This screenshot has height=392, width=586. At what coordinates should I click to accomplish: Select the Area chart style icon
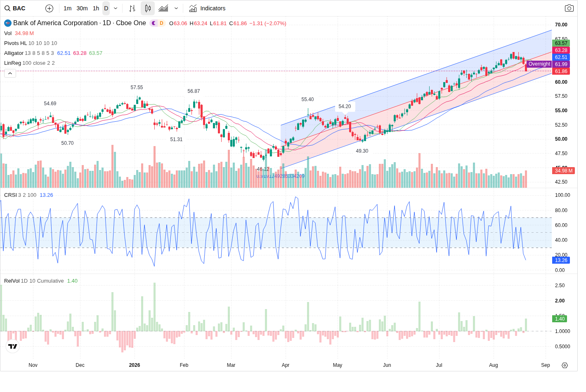[163, 8]
